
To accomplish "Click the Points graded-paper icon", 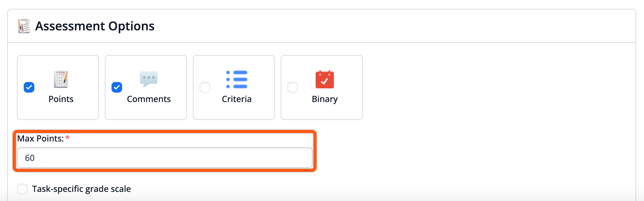I will point(61,79).
